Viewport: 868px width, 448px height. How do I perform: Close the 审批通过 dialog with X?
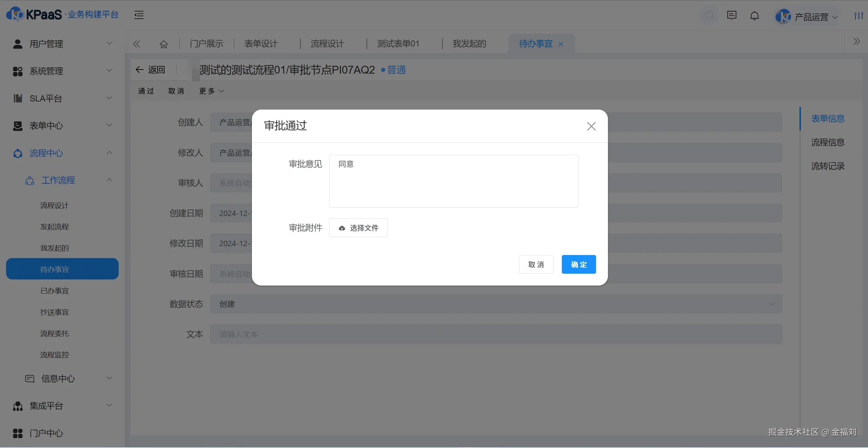point(591,126)
